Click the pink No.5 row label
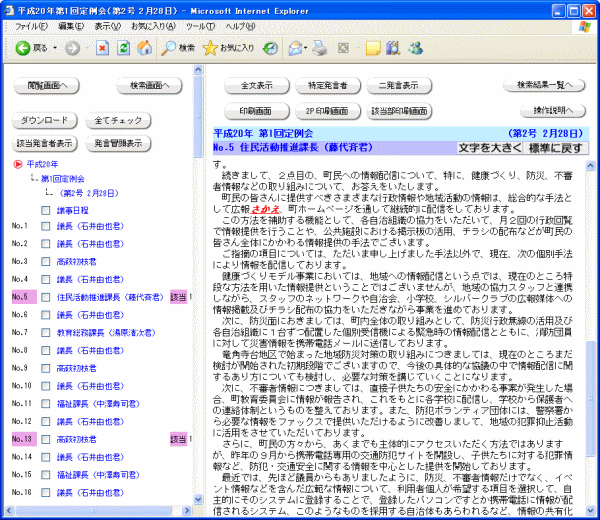This screenshot has width=600, height=520. point(24,297)
